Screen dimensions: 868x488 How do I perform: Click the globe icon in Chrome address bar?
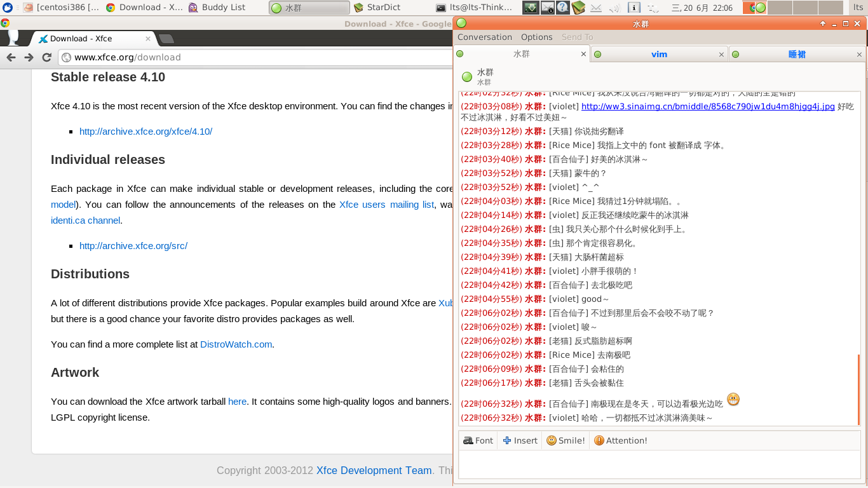(x=66, y=57)
